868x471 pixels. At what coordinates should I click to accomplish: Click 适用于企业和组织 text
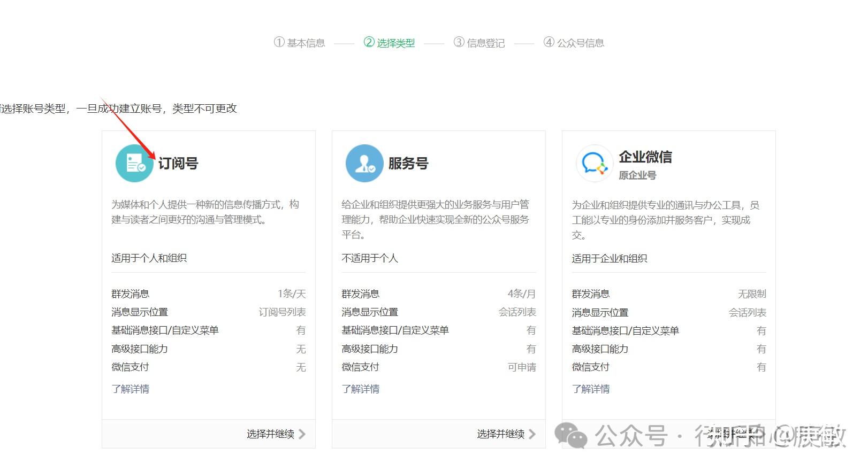tap(609, 259)
